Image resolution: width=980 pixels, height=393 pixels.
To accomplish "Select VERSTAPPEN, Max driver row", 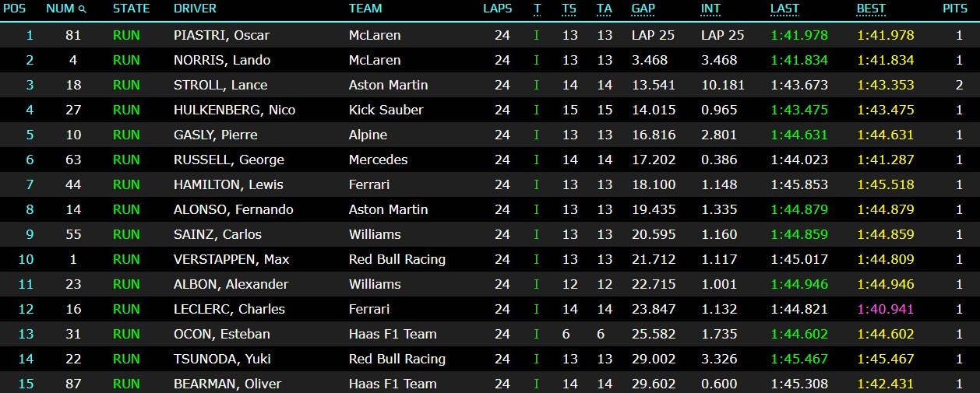I will coord(490,259).
